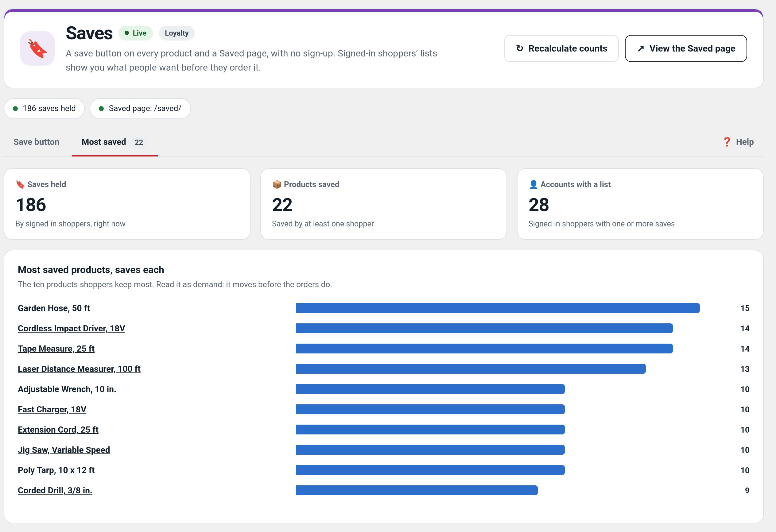Click the 22 value in Products saved card

click(282, 205)
